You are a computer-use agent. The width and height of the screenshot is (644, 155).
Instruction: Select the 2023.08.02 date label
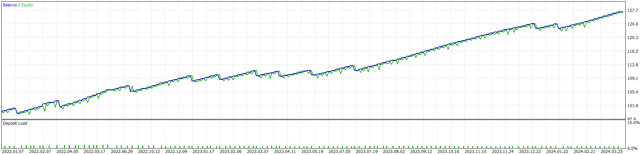tap(394, 152)
